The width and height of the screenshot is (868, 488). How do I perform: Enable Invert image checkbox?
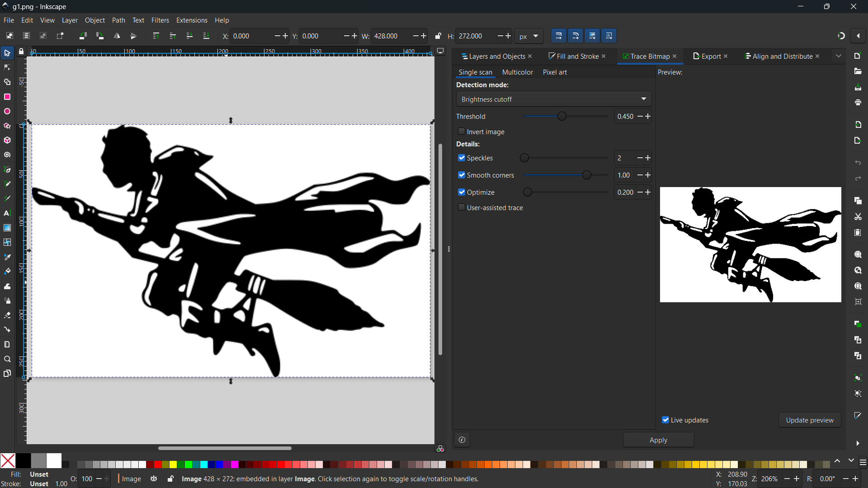tap(462, 131)
